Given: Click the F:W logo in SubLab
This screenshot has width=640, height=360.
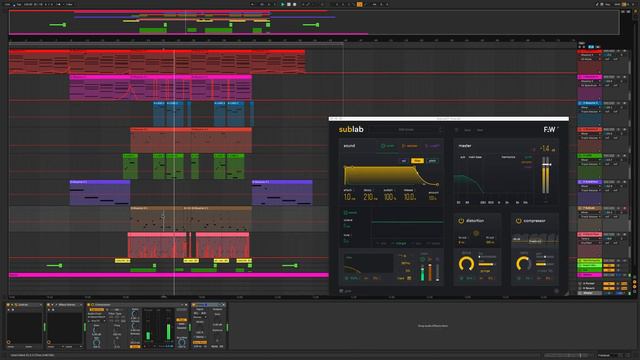Looking at the screenshot, I should (550, 129).
